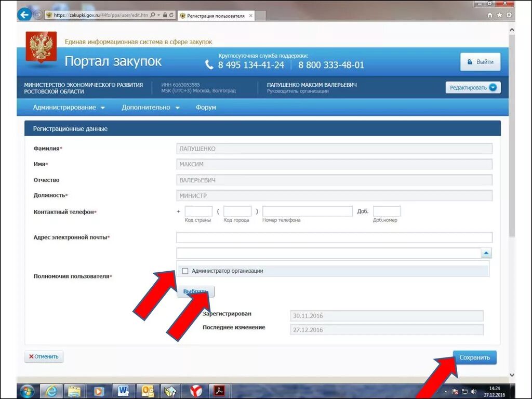Click the taskbar icon right of Outlook

tap(171, 392)
